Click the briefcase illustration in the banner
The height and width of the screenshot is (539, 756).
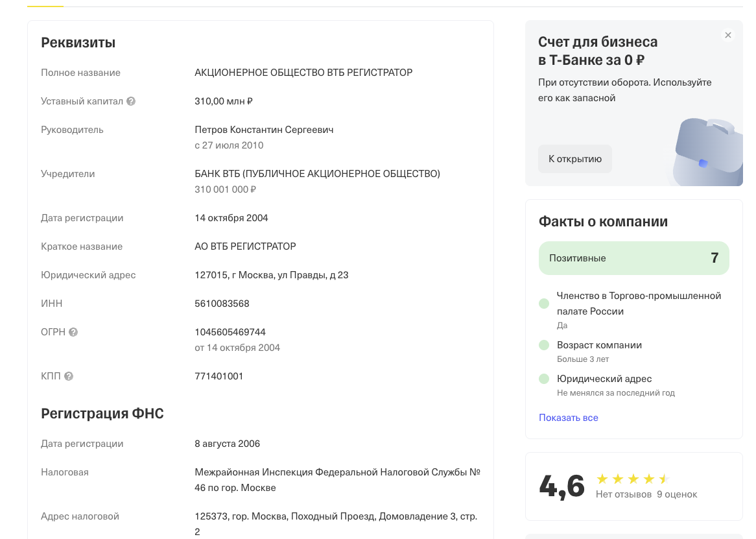(708, 151)
